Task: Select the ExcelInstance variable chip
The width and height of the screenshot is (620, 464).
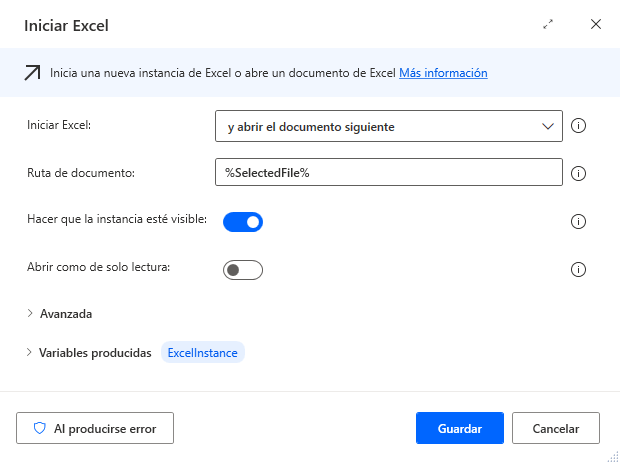Action: (203, 352)
